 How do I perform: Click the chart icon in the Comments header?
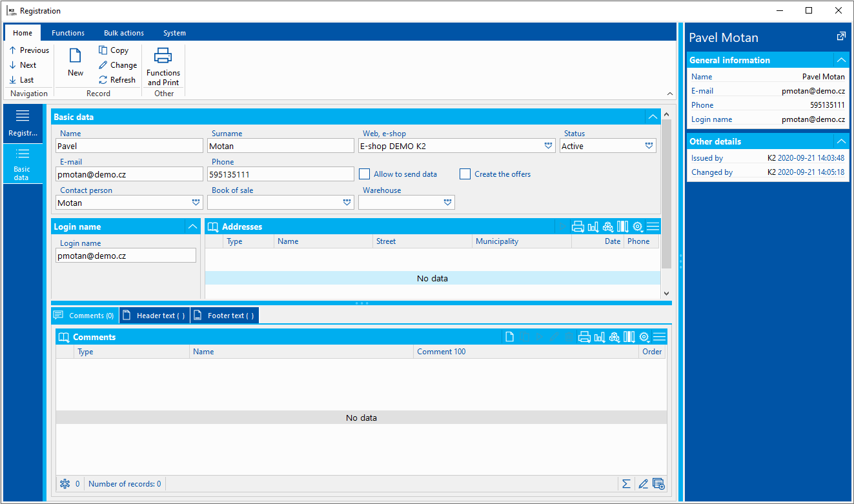click(600, 337)
